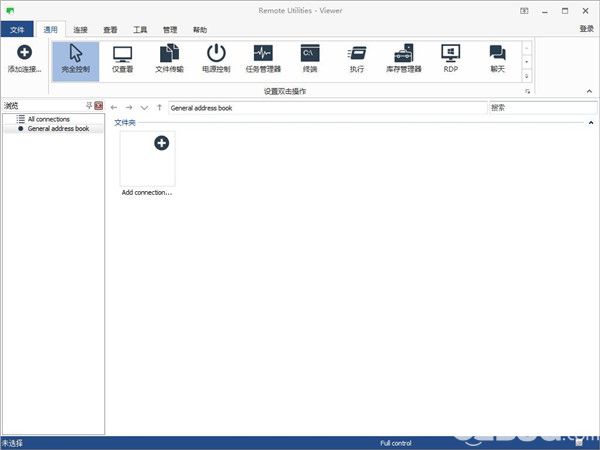Click the ribbon display options icon
Viewport: 600px width, 450px height.
coord(524,11)
